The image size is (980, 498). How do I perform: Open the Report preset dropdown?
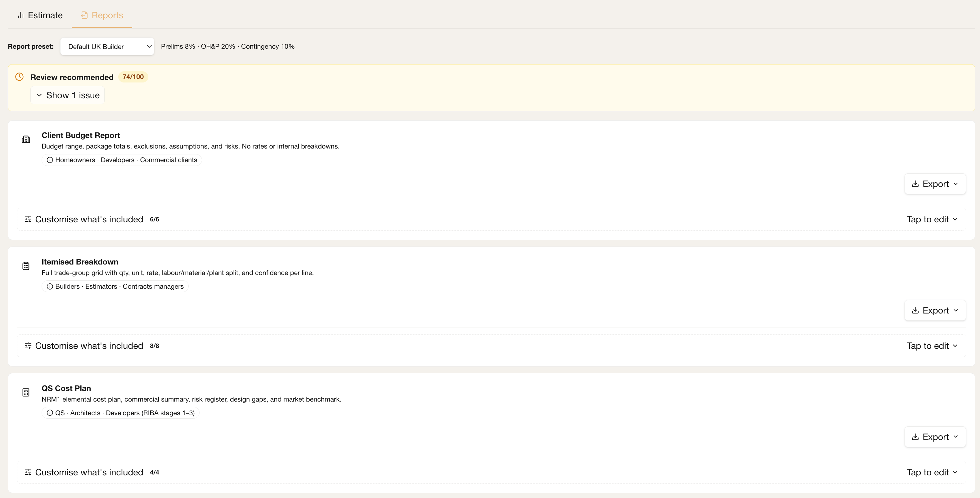coord(107,47)
